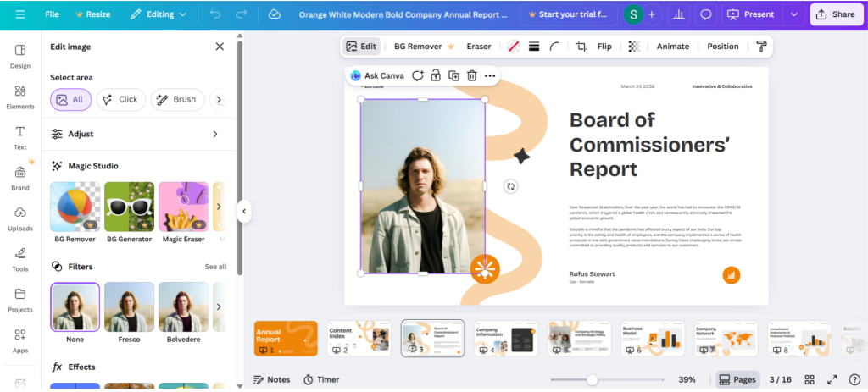Open more options three dots

(490, 75)
